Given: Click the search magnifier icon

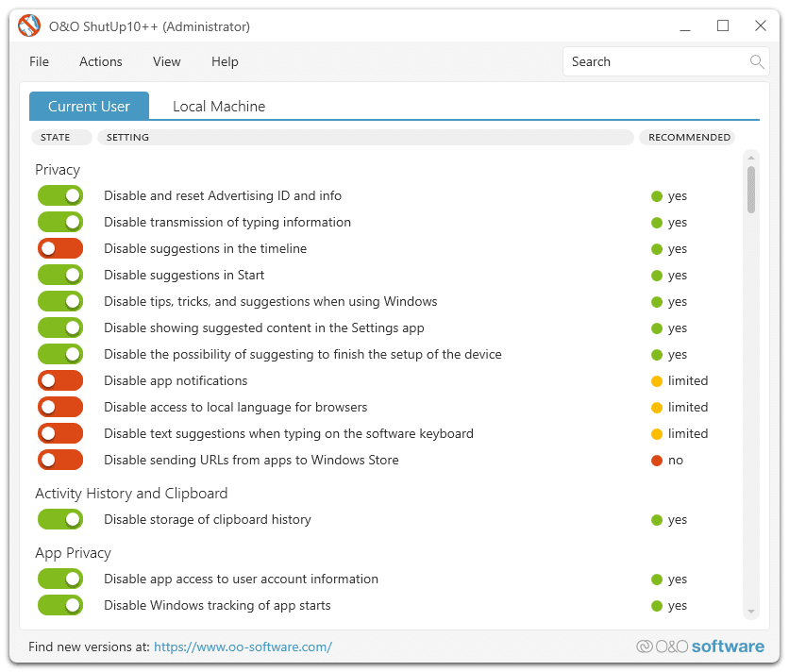Looking at the screenshot, I should coord(756,62).
